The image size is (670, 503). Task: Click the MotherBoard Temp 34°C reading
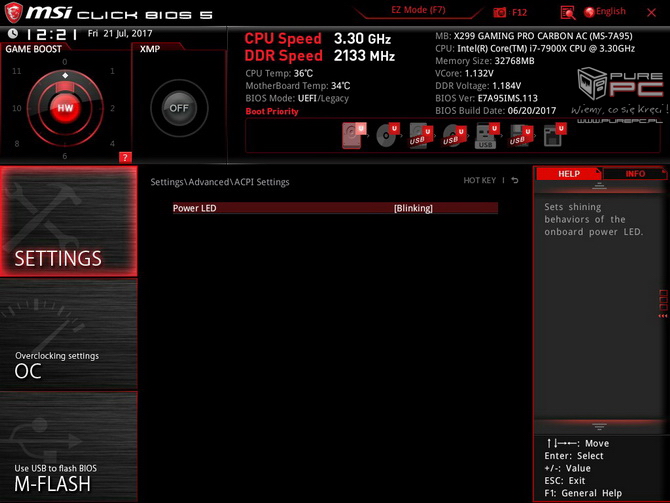[298, 85]
